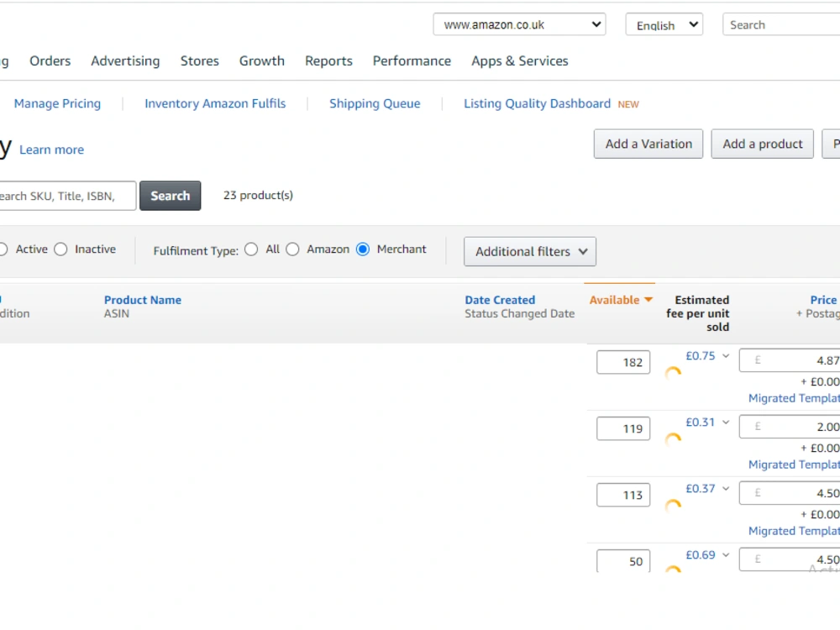
Task: Open Migrated Template link under 4.87 price
Action: coord(794,398)
